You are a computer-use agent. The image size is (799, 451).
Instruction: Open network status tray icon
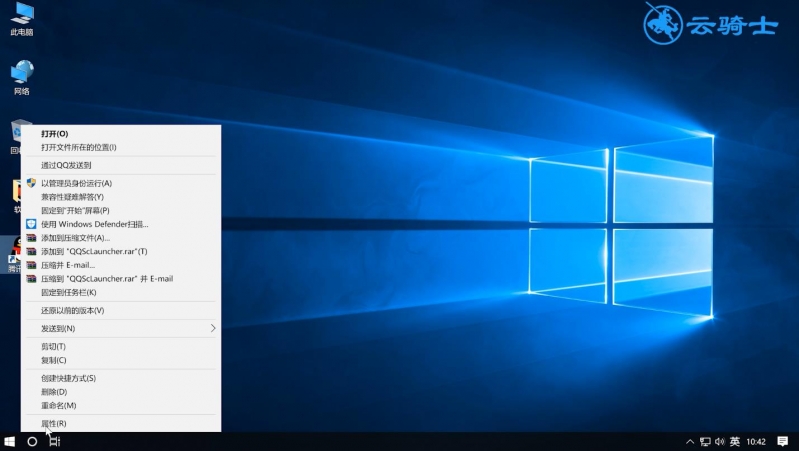tap(705, 442)
